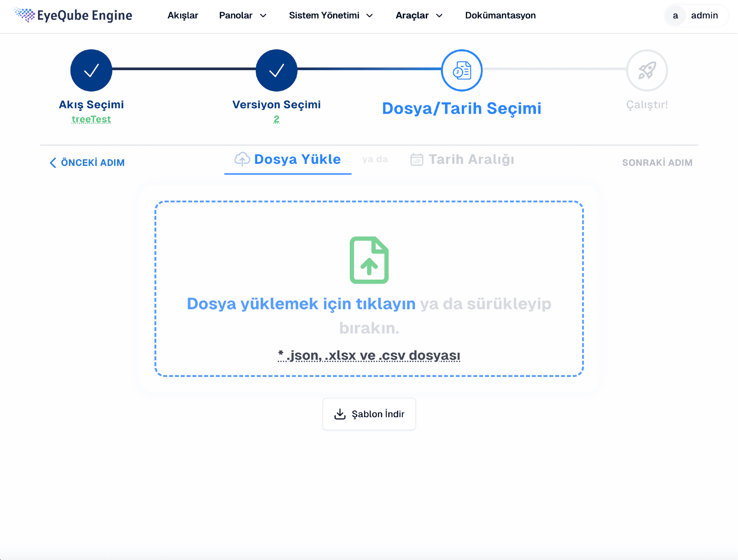The height and width of the screenshot is (560, 738).
Task: Click the calendar icon beside Tarih Aralığı
Action: [x=417, y=159]
